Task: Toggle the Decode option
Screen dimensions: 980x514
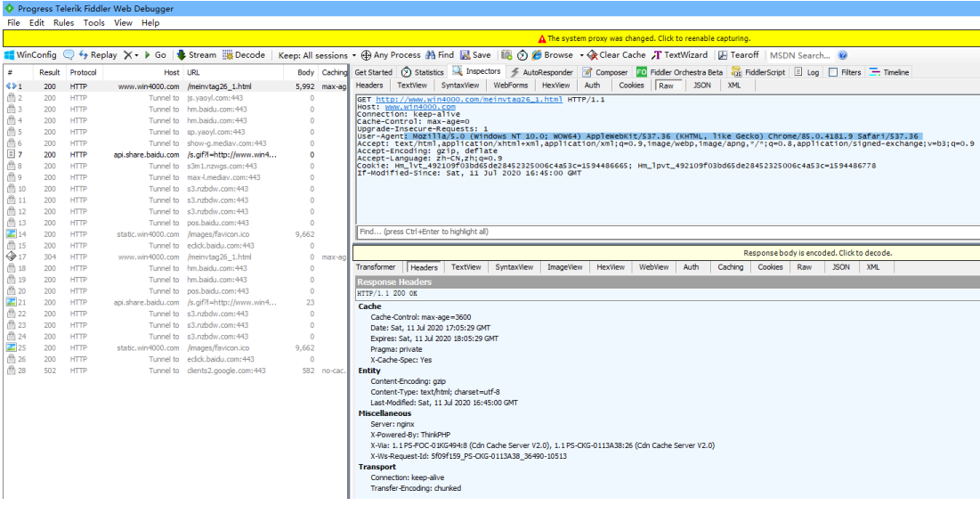Action: coord(244,55)
